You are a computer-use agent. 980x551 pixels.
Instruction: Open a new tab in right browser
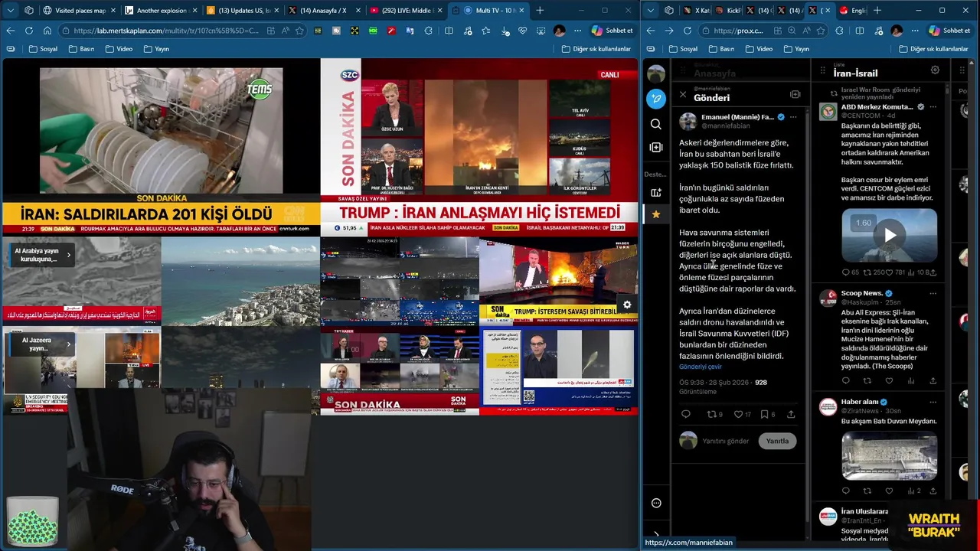(x=877, y=11)
